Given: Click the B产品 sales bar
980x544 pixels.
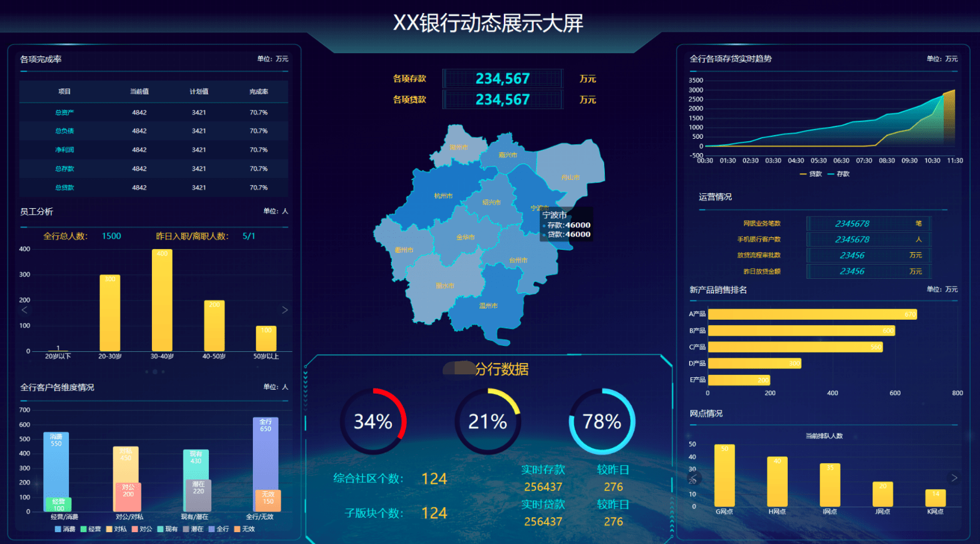Looking at the screenshot, I should (801, 330).
